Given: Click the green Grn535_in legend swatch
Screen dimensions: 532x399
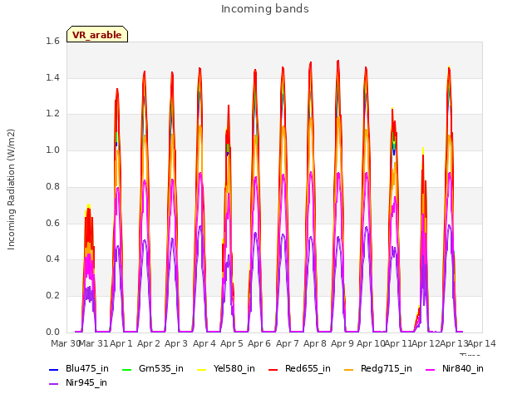Looking at the screenshot, I should (126, 369).
